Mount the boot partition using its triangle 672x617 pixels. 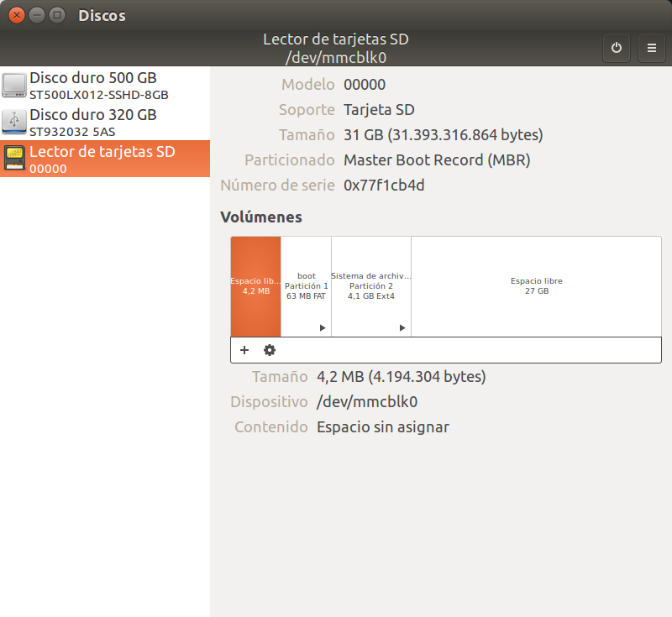click(323, 328)
